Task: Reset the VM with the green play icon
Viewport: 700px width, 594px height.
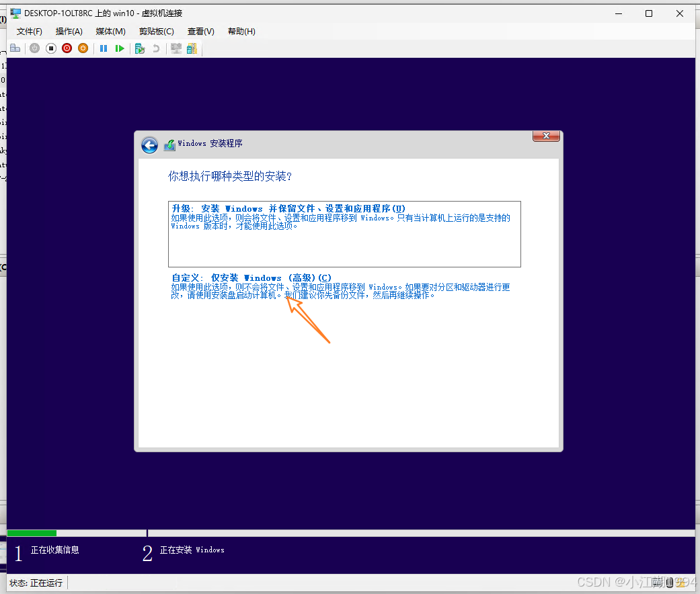Action: click(120, 48)
